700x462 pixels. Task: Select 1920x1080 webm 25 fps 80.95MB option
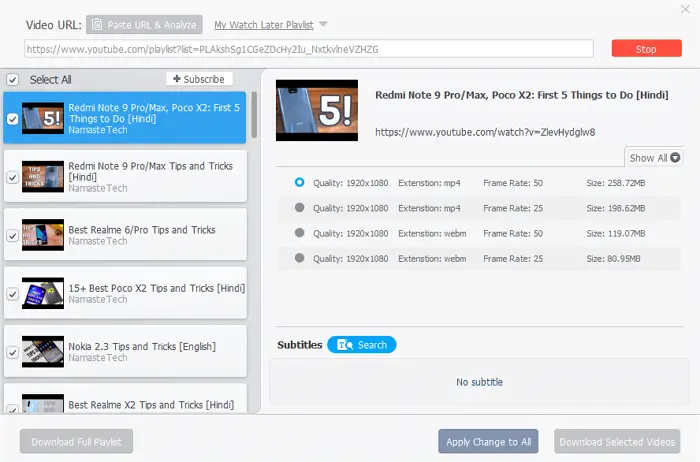pos(300,258)
